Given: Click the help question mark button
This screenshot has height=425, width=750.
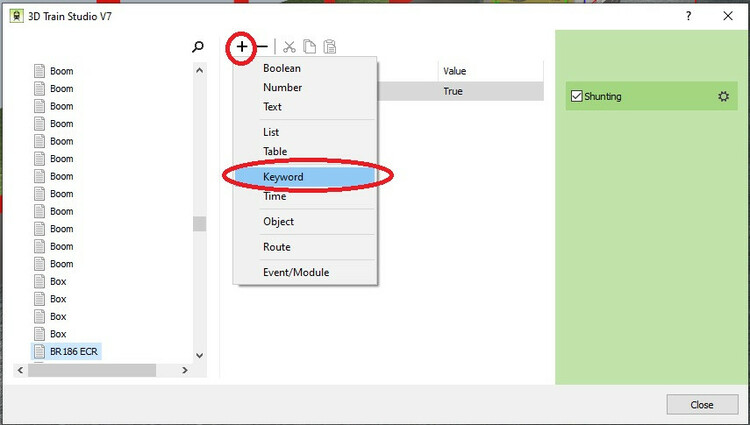Looking at the screenshot, I should (688, 16).
